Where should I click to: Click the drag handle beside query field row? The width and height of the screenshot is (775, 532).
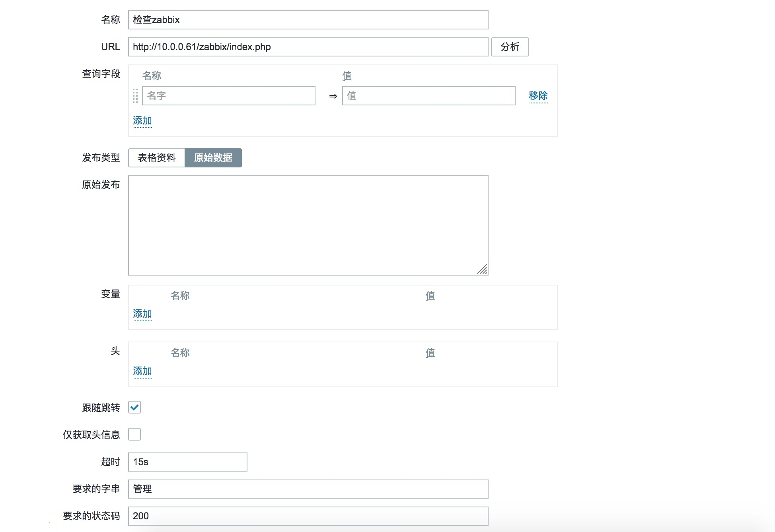click(135, 96)
